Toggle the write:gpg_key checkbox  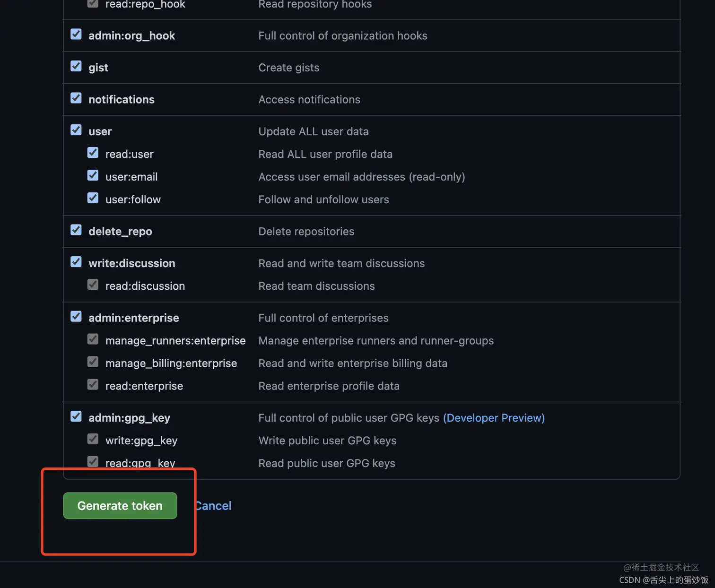(x=93, y=439)
